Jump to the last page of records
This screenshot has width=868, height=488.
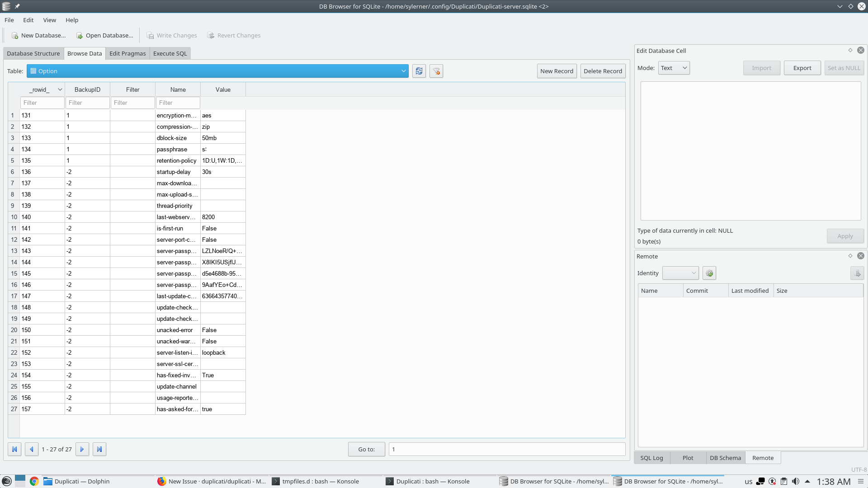coord(99,449)
